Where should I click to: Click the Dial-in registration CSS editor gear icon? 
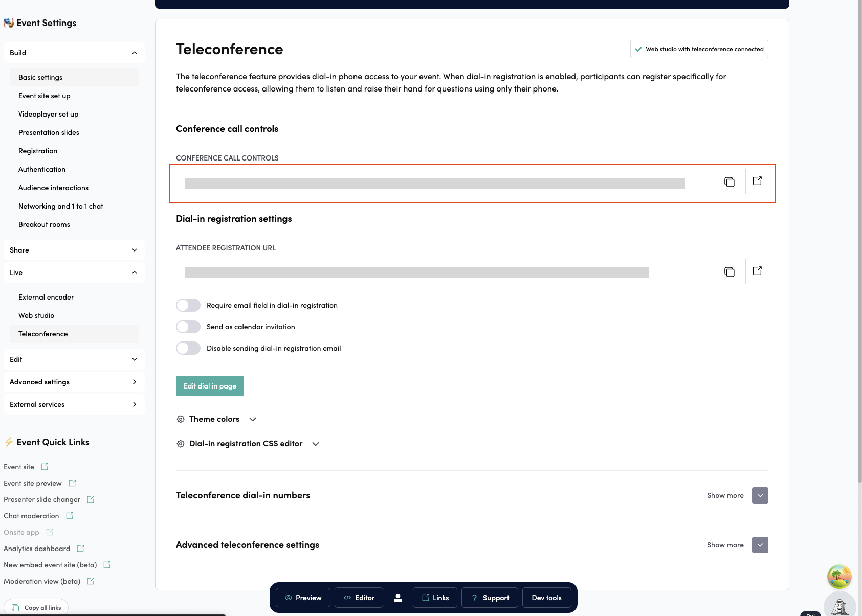(x=181, y=444)
